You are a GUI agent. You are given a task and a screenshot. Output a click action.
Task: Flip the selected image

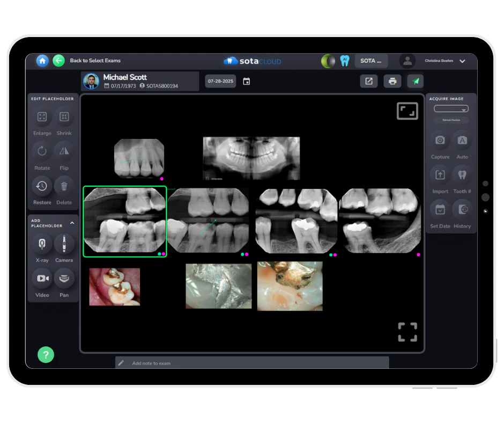point(64,151)
